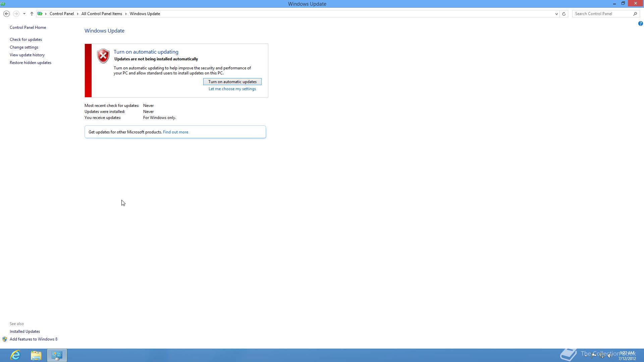Go to Control Panel breadcrumb
644x362 pixels.
[x=62, y=14]
